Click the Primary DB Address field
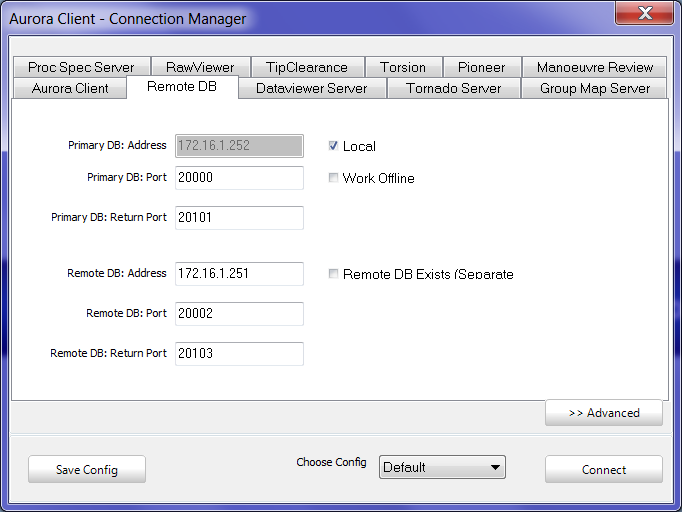The height and width of the screenshot is (512, 682). pos(239,146)
